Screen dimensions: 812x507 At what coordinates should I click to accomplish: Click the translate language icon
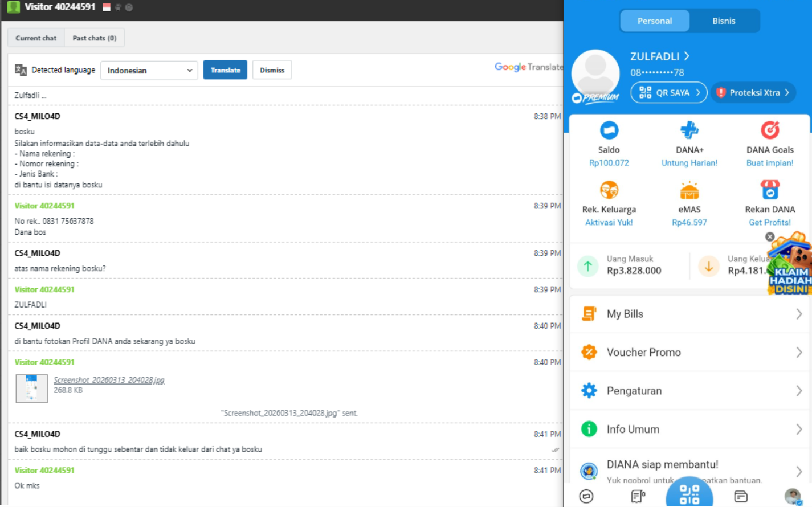point(21,70)
